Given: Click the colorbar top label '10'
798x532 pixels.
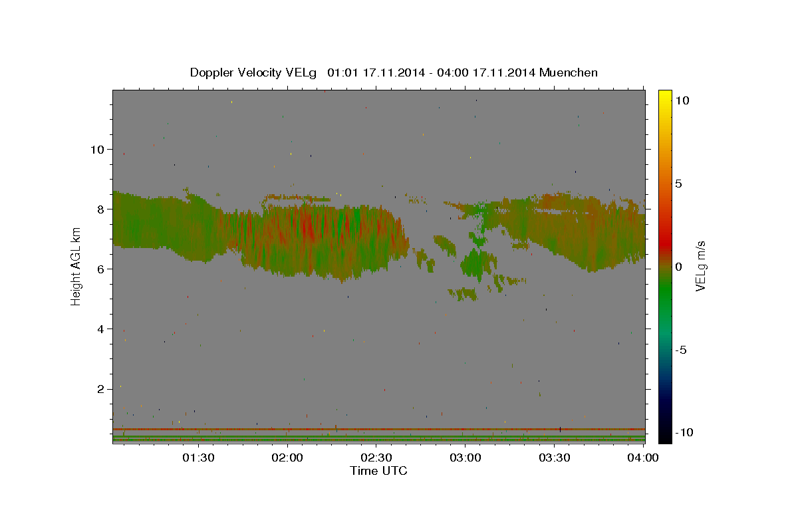Looking at the screenshot, I should tap(682, 100).
